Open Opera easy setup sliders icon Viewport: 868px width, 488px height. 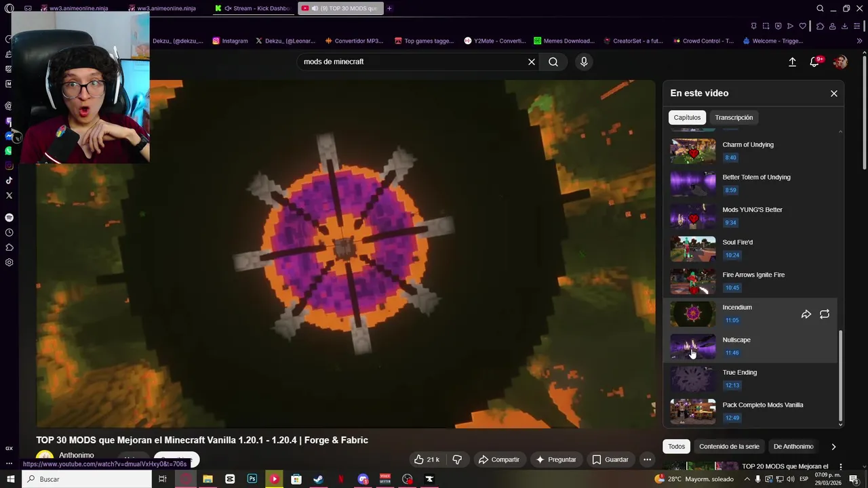(858, 26)
